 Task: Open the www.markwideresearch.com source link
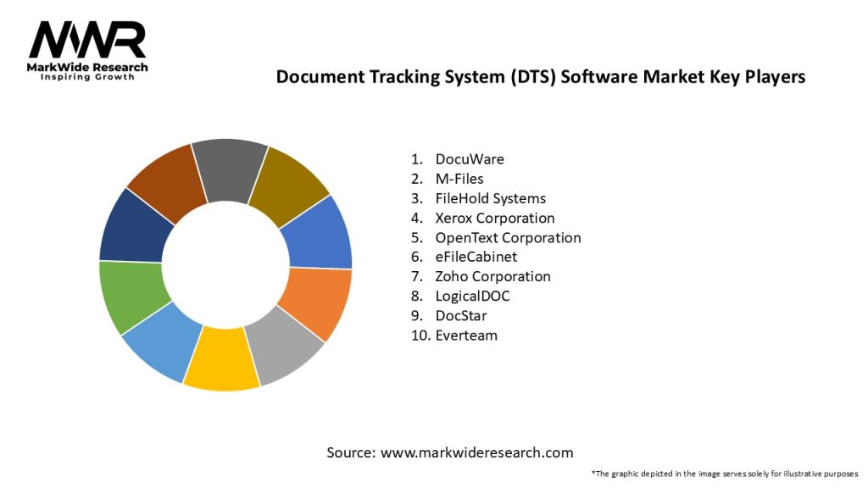[476, 452]
